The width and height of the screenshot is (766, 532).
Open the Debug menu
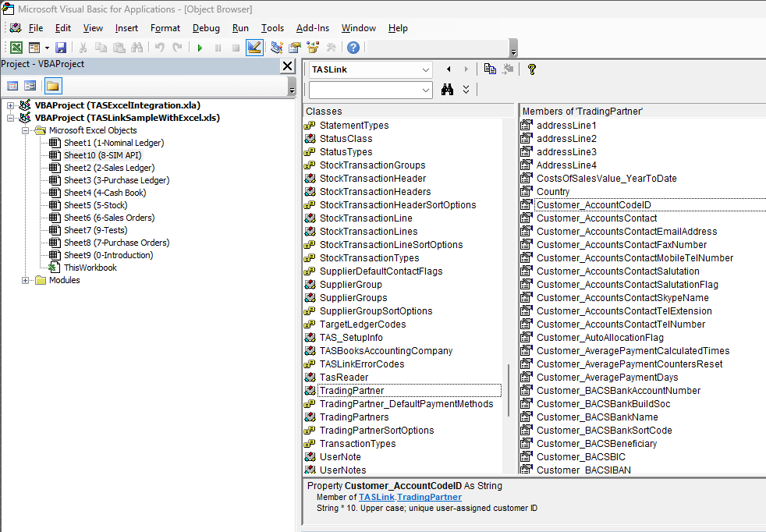[x=206, y=28]
